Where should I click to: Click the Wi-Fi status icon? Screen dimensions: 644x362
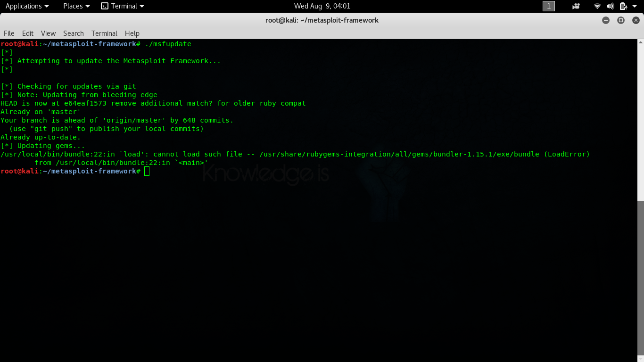coord(597,6)
